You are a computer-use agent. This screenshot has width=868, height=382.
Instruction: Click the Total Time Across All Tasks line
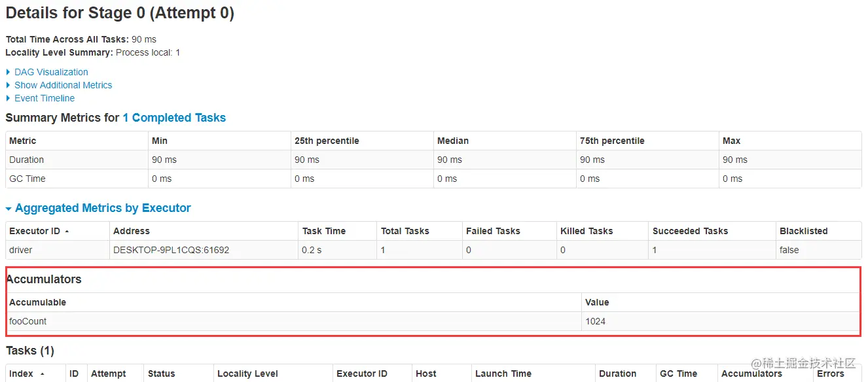tap(81, 39)
